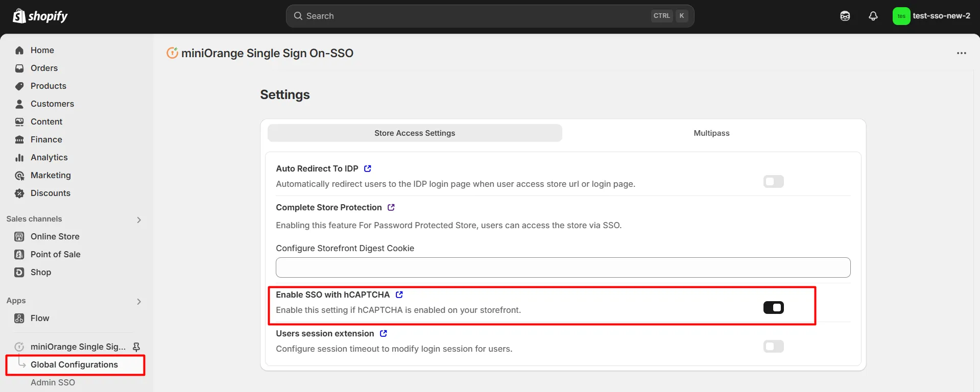Click 'Enable SSO with hCAPTCHA' label
The height and width of the screenshot is (392, 980).
(332, 295)
